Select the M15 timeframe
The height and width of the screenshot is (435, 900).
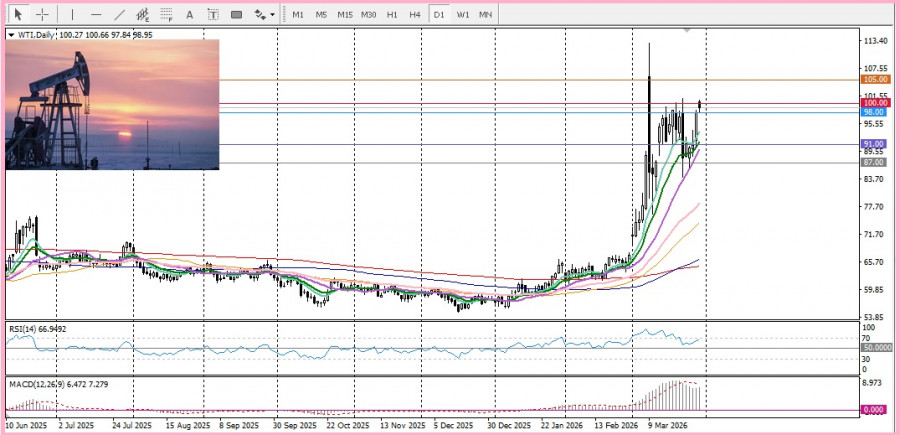click(x=345, y=15)
